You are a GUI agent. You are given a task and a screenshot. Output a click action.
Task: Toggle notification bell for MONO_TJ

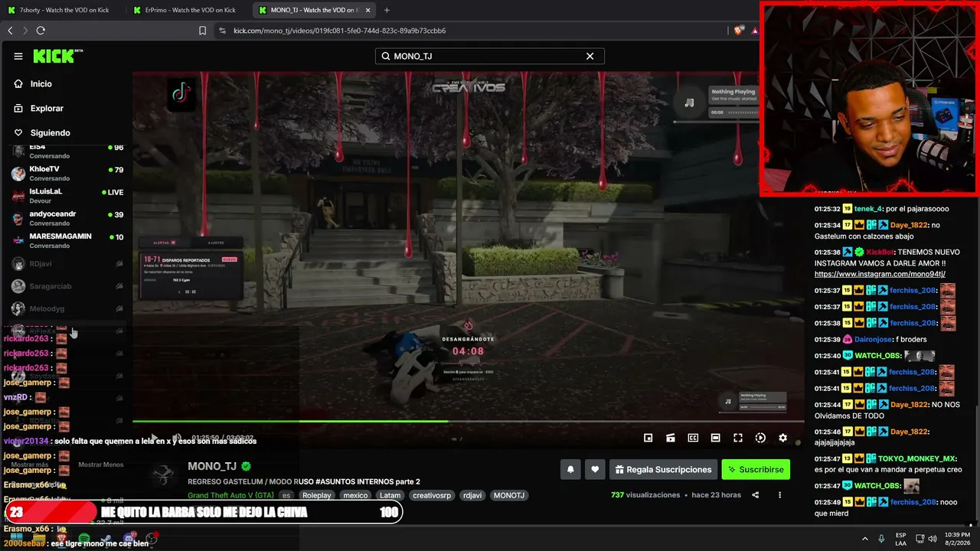tap(570, 469)
